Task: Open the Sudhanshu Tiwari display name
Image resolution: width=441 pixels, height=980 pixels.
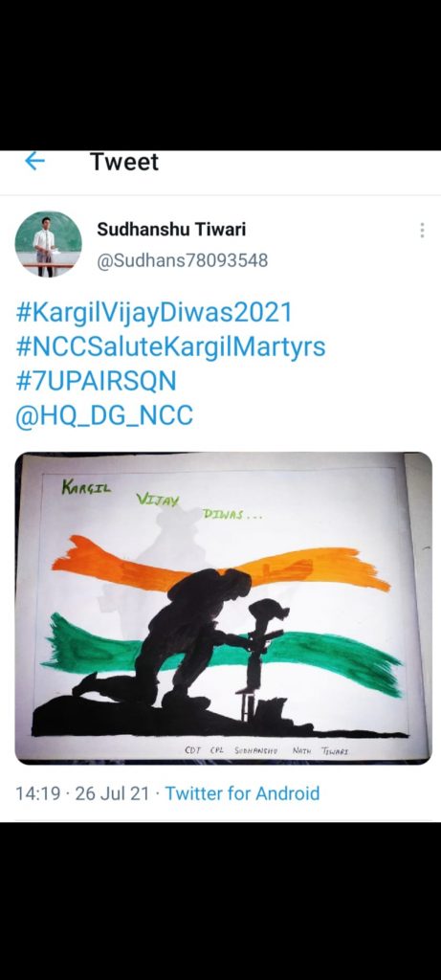Action: tap(171, 230)
